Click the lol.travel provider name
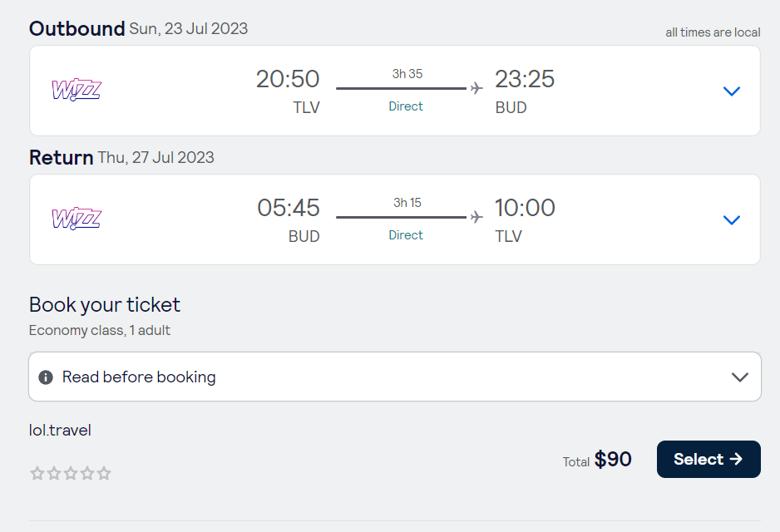This screenshot has width=780, height=532. (60, 430)
